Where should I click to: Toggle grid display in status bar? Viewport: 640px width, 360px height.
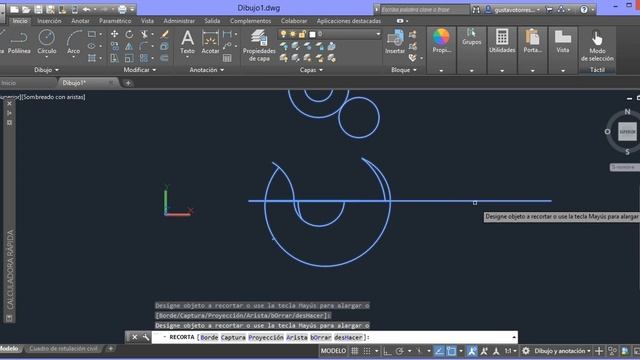355,351
